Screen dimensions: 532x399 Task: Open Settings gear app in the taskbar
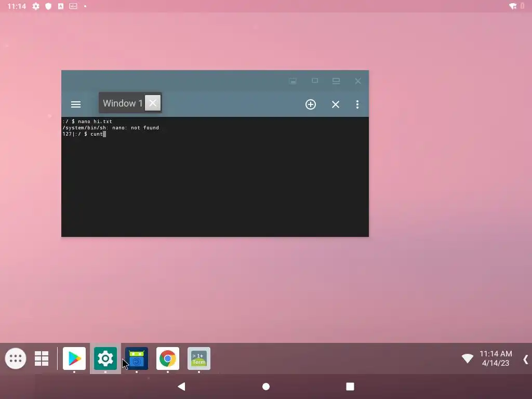(105, 358)
